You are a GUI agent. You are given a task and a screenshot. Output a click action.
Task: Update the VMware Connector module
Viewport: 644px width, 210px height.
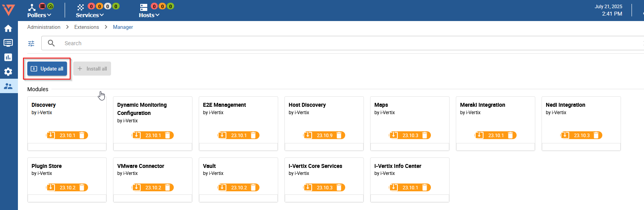point(137,187)
